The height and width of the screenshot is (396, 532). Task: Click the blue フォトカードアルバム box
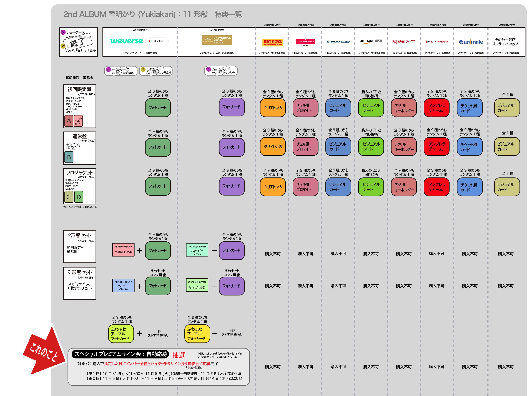123,285
